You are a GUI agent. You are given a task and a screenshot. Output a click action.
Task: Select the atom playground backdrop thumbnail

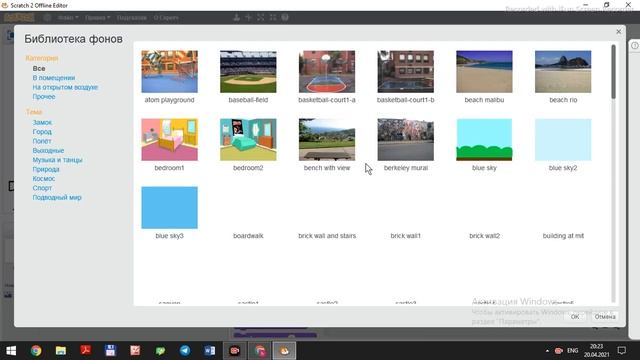click(169, 72)
